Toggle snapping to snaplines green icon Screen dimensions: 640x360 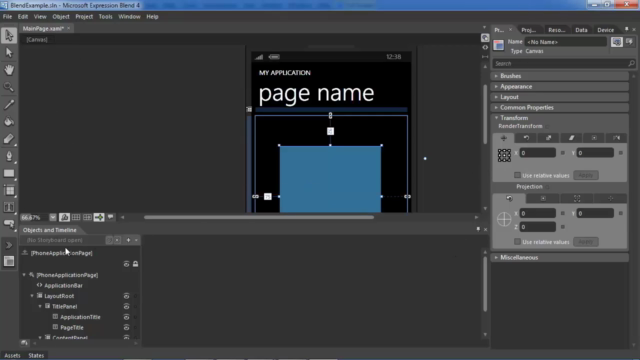(99, 217)
